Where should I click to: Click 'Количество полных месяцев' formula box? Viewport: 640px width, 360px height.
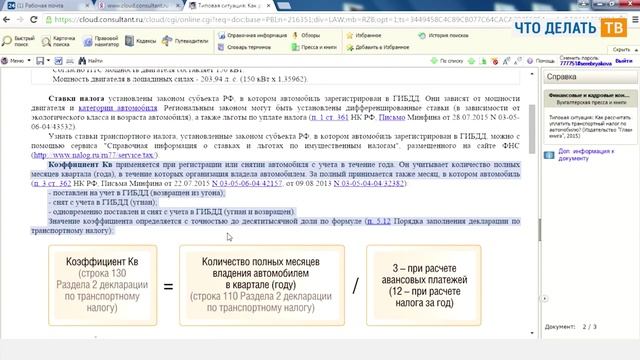coord(262,285)
